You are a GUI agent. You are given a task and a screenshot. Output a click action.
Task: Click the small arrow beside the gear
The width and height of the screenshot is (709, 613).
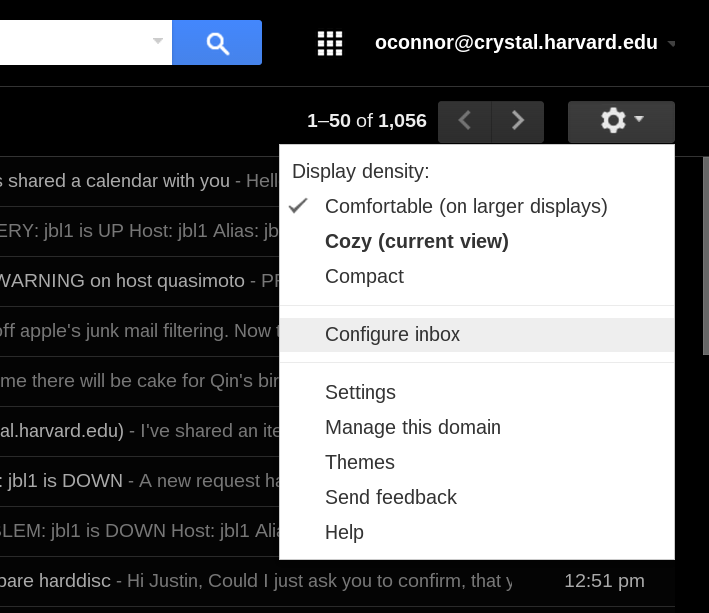639,118
